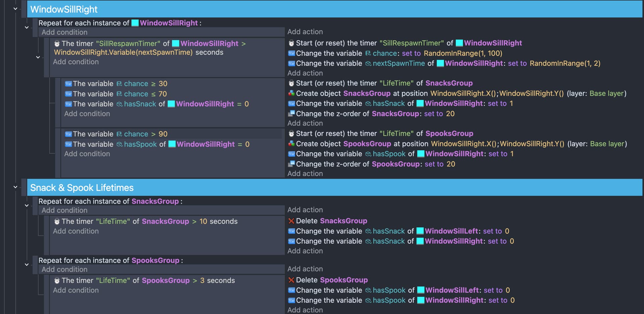Image resolution: width=644 pixels, height=314 pixels.
Task: Click cyan WindowSillRight swatch in Repeat header
Action: tap(135, 23)
